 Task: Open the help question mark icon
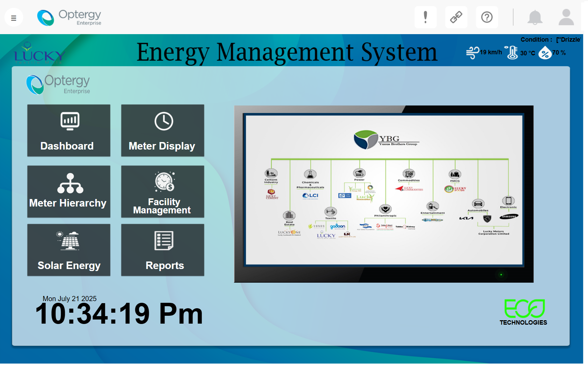pos(487,17)
